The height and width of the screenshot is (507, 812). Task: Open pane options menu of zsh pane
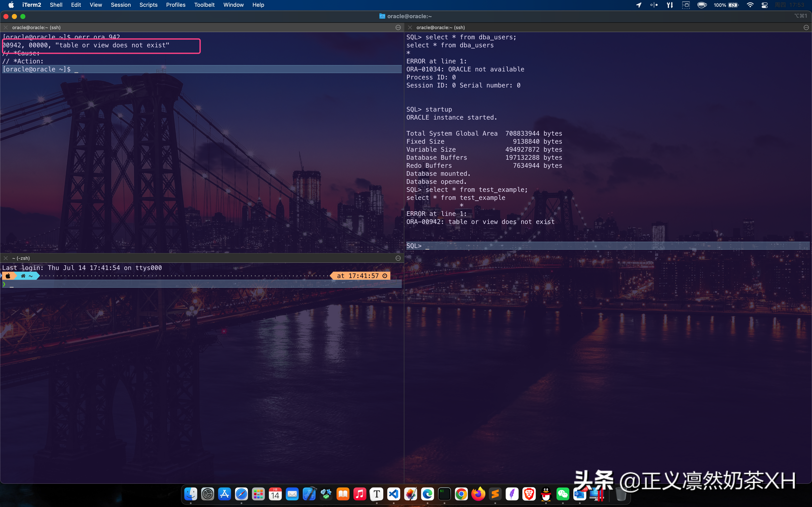click(398, 258)
